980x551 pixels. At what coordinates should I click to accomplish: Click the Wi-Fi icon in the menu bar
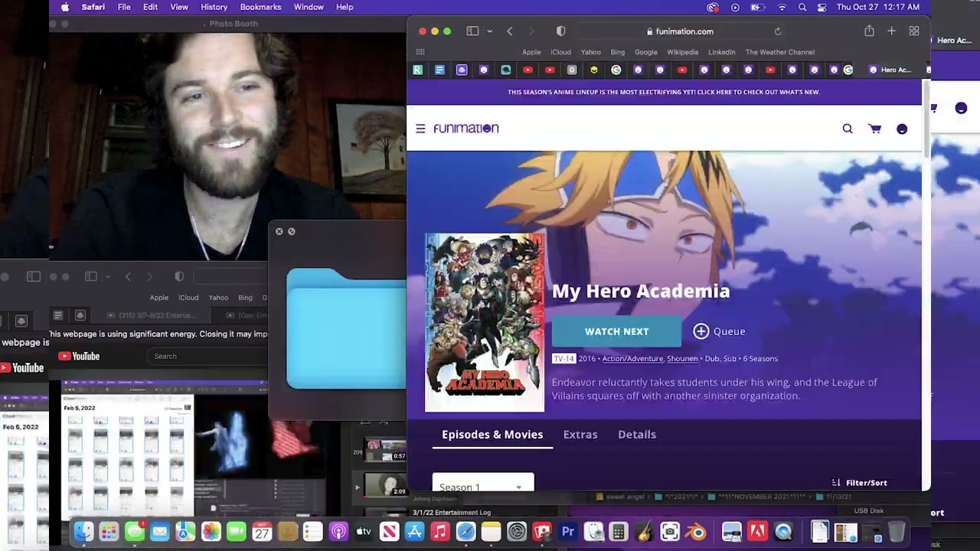(782, 7)
